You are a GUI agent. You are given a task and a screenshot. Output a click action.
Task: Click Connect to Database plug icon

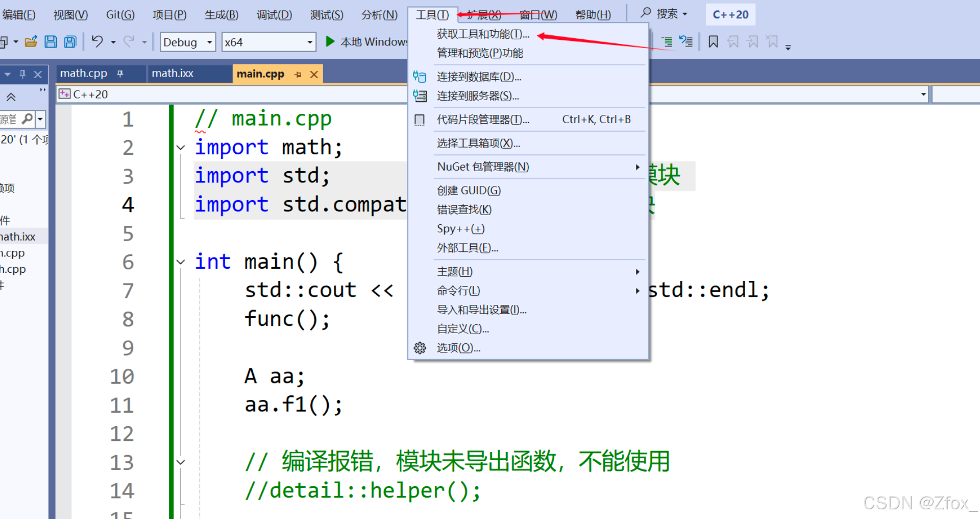[x=420, y=77]
